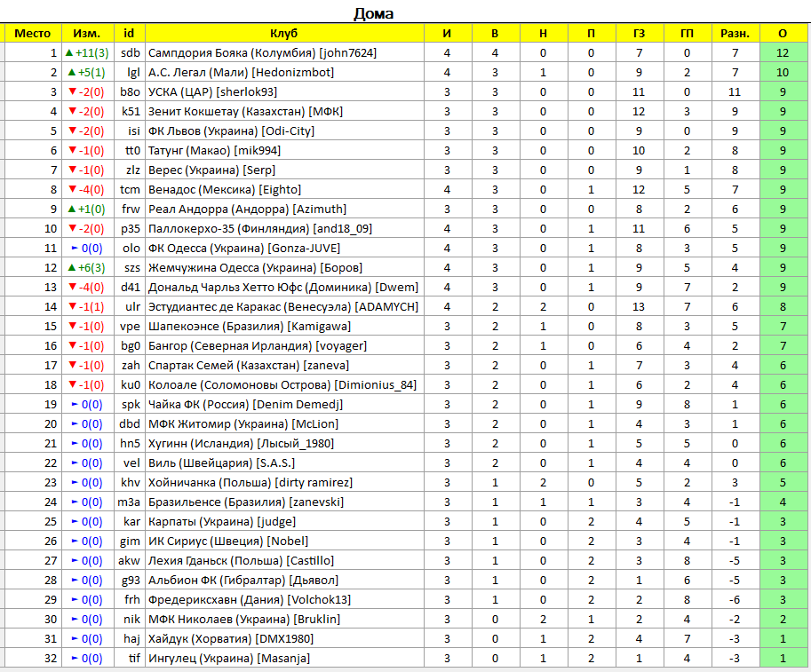
Task: Click green up arrow beside +5(1)
Action: point(72,73)
